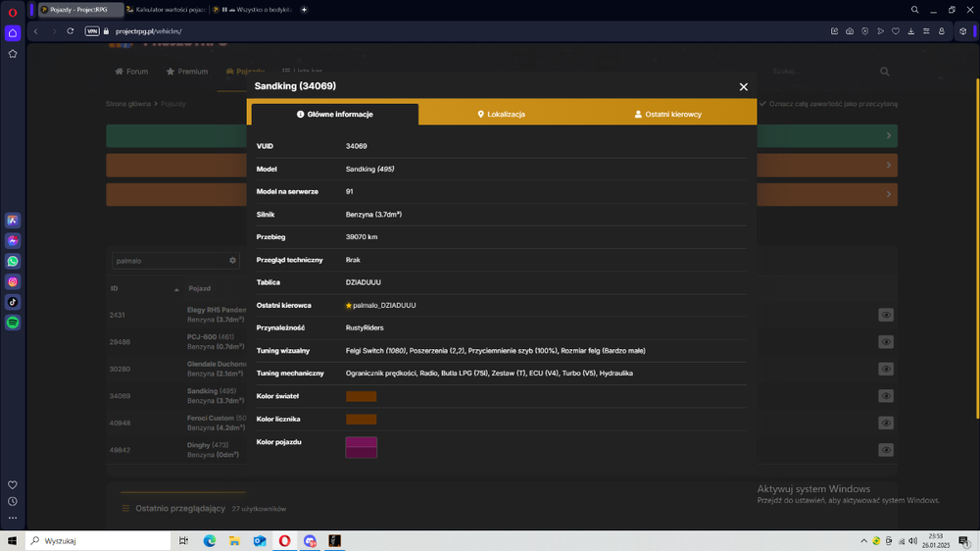Open the browser profile account icon

pos(942,31)
